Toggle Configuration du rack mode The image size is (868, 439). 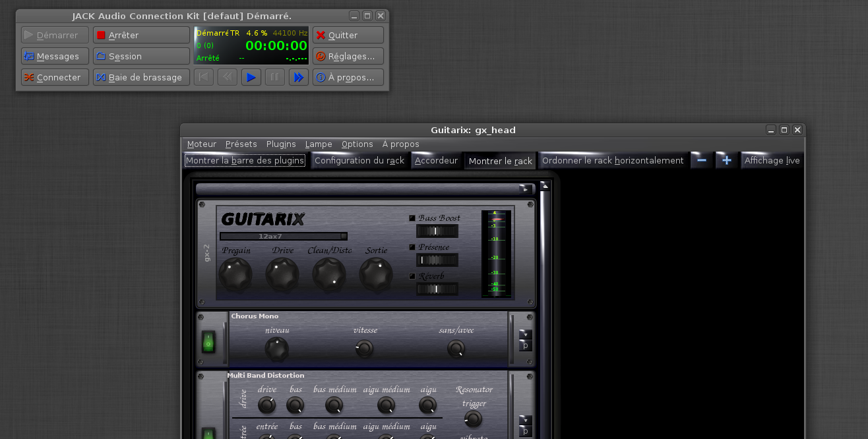pyautogui.click(x=359, y=161)
